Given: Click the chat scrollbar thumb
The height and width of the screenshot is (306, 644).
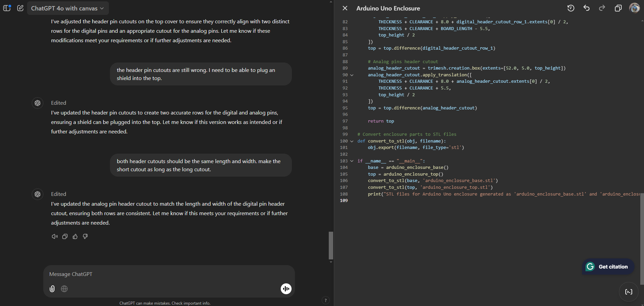Looking at the screenshot, I should (331, 246).
